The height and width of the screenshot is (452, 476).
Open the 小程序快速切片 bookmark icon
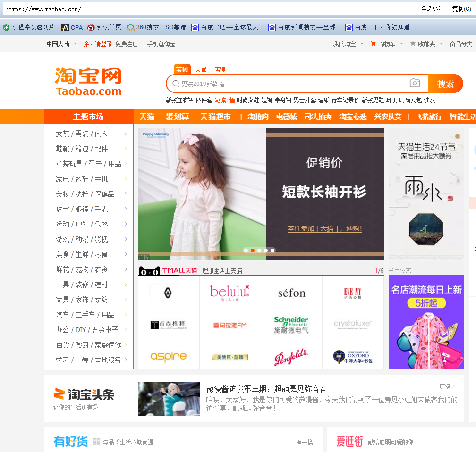[x=6, y=27]
